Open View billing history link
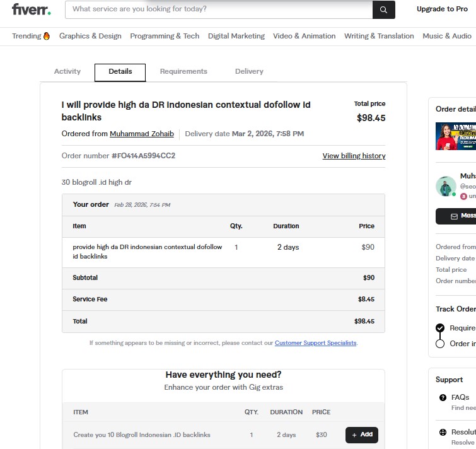The image size is (476, 449). click(354, 156)
